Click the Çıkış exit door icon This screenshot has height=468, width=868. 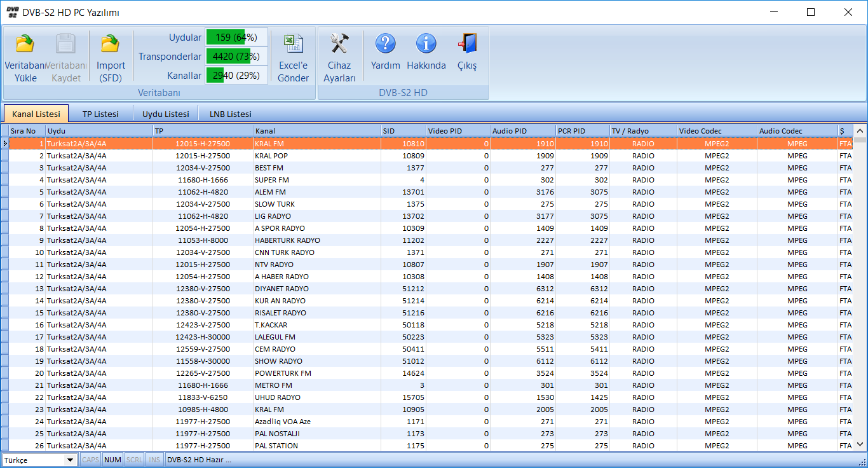click(x=467, y=44)
